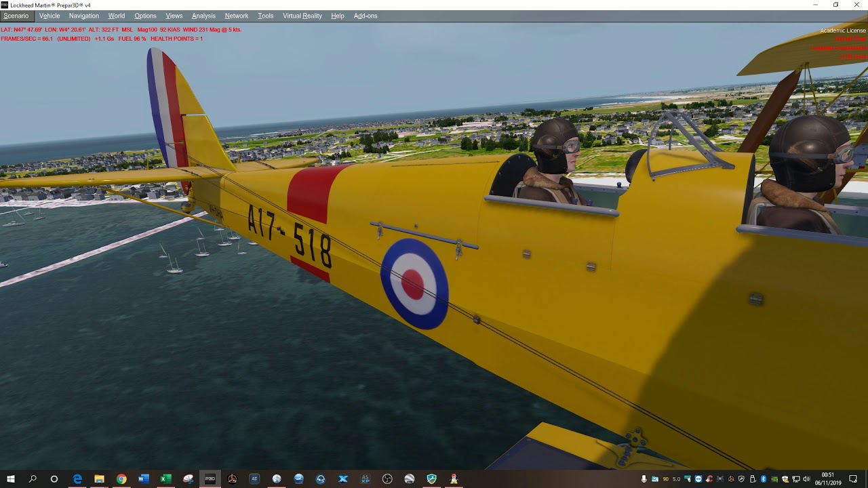Switch to Microsoft Word in the taskbar

(x=144, y=479)
